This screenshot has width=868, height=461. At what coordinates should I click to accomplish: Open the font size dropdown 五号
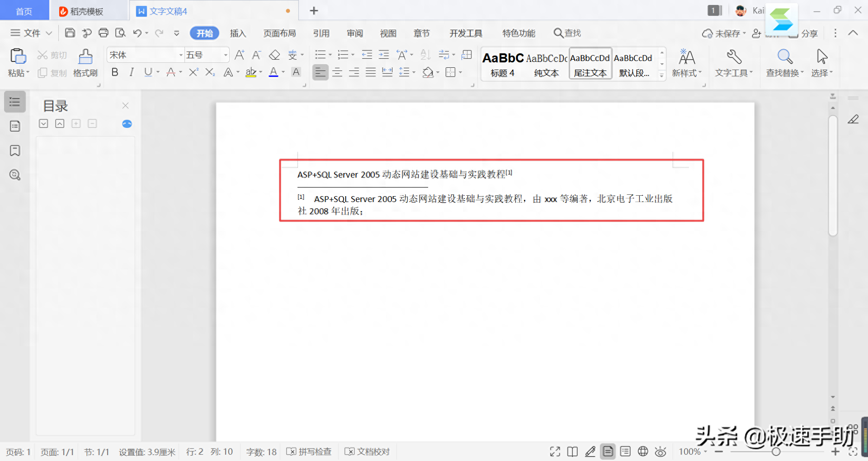226,55
